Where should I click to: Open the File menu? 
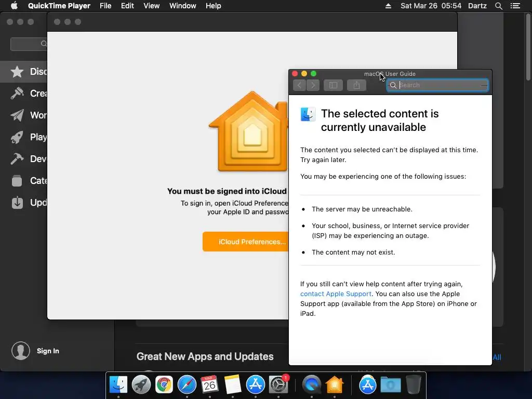(x=105, y=6)
